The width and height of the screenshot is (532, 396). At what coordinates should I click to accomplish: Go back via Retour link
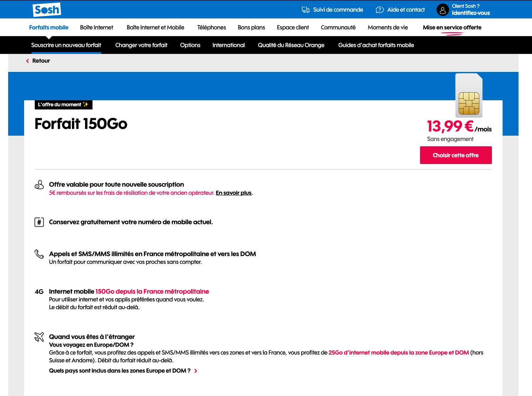pyautogui.click(x=41, y=61)
